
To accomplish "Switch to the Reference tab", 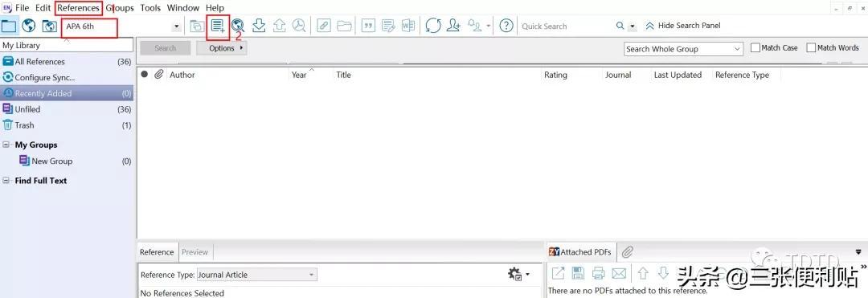I will (x=157, y=251).
